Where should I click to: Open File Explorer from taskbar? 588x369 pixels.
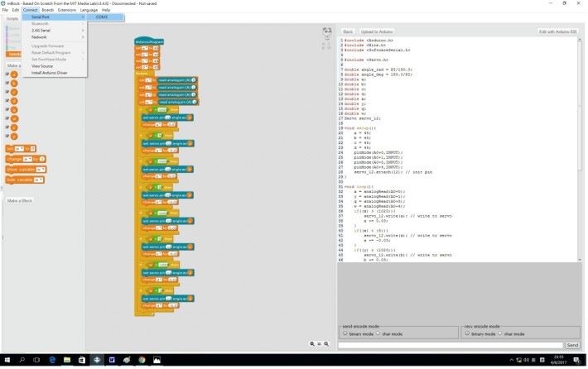point(67,360)
